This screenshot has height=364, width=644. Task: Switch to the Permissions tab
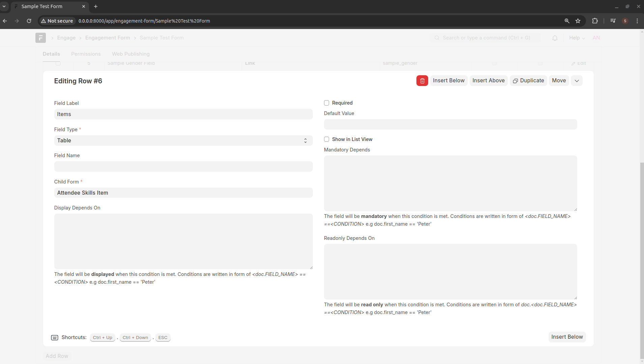click(x=86, y=54)
